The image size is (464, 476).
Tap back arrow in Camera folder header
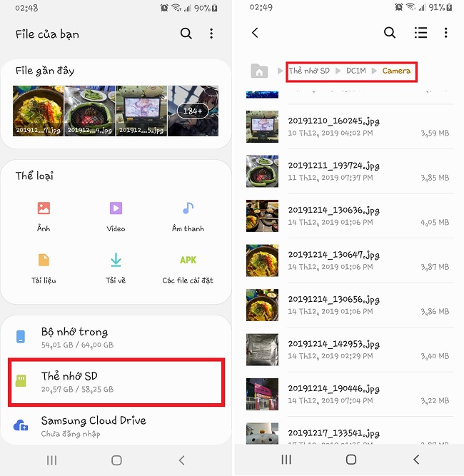[255, 33]
